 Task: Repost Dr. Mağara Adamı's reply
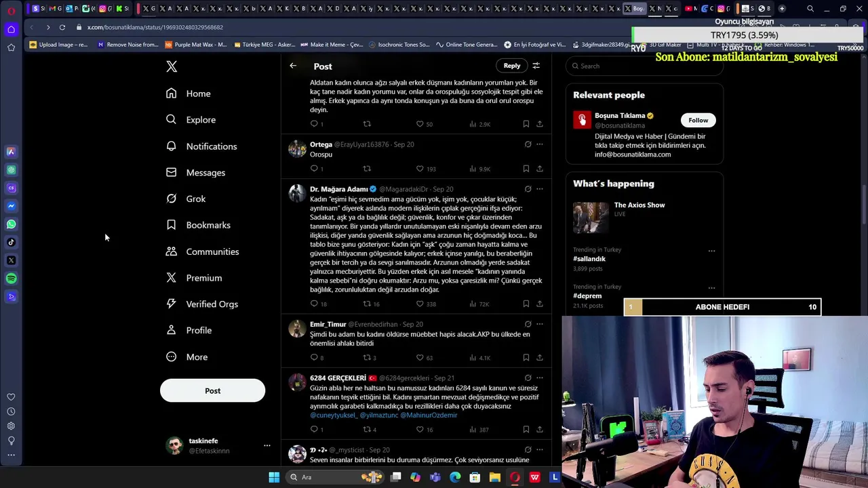point(367,304)
